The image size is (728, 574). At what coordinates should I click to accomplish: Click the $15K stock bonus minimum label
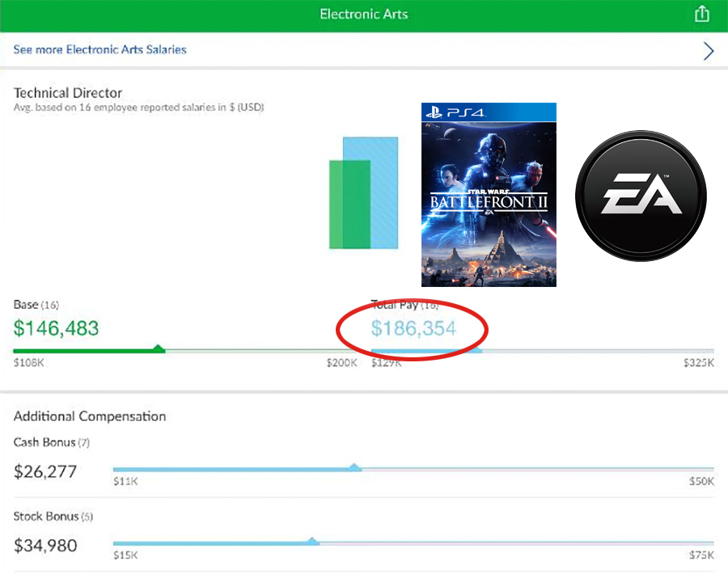click(125, 555)
